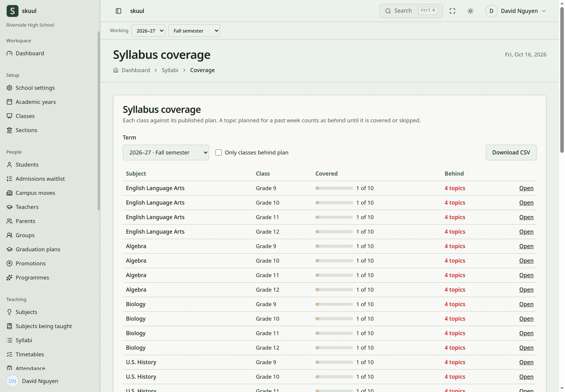This screenshot has width=565, height=392.
Task: Click the School settings gear icon
Action: [9, 88]
